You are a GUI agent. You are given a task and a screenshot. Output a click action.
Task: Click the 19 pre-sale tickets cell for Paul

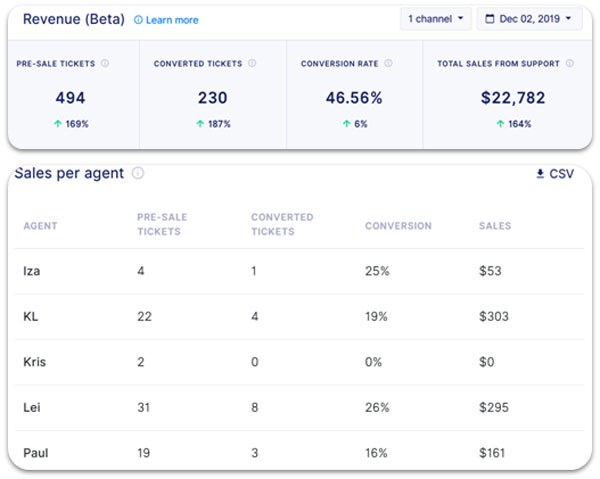[143, 453]
